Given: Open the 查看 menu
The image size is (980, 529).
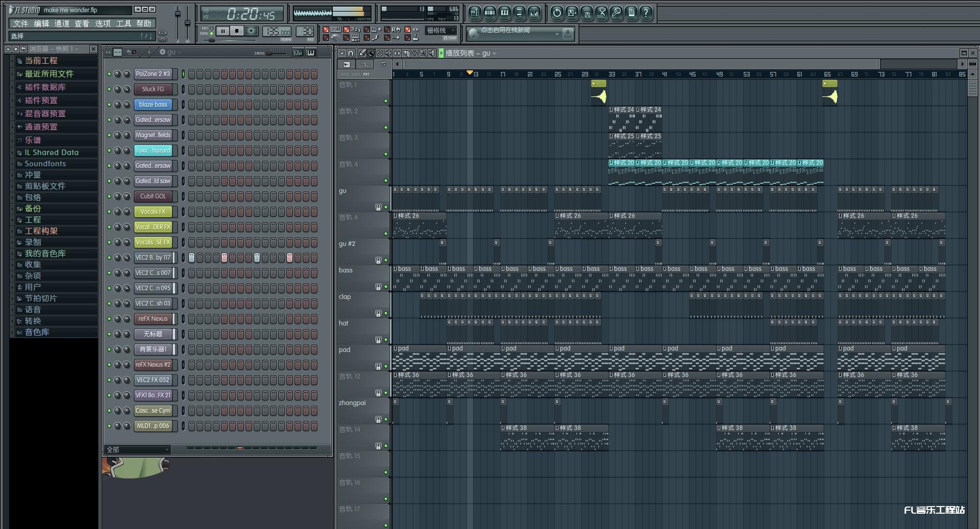Looking at the screenshot, I should [x=82, y=23].
